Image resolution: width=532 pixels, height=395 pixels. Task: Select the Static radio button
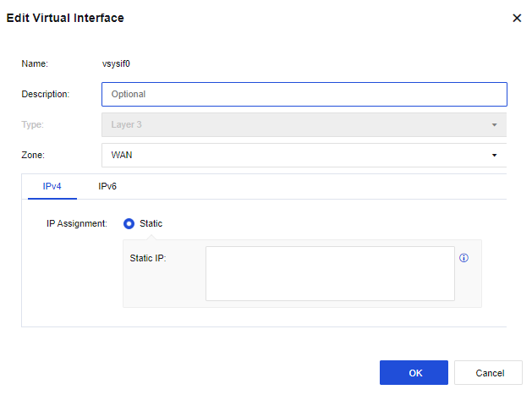(x=129, y=223)
